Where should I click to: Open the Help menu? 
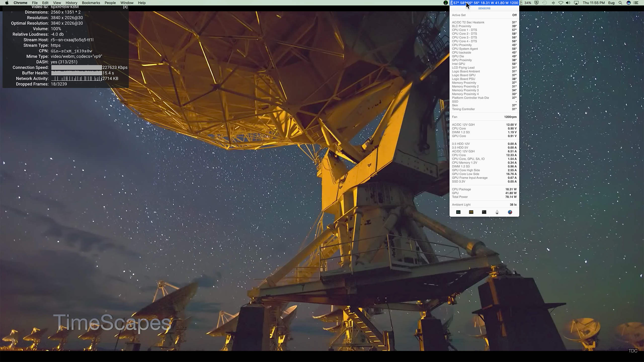coord(142,3)
